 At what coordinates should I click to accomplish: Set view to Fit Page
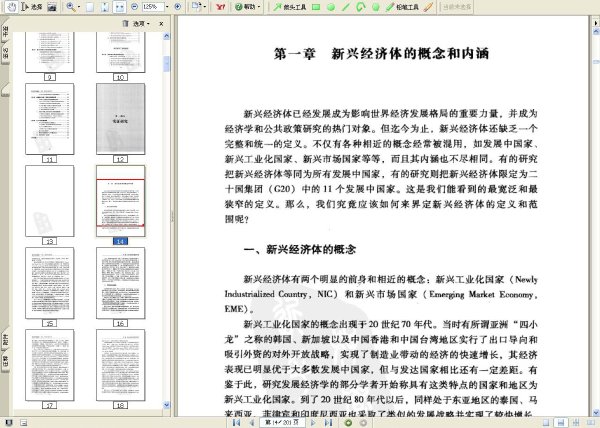[x=105, y=7]
